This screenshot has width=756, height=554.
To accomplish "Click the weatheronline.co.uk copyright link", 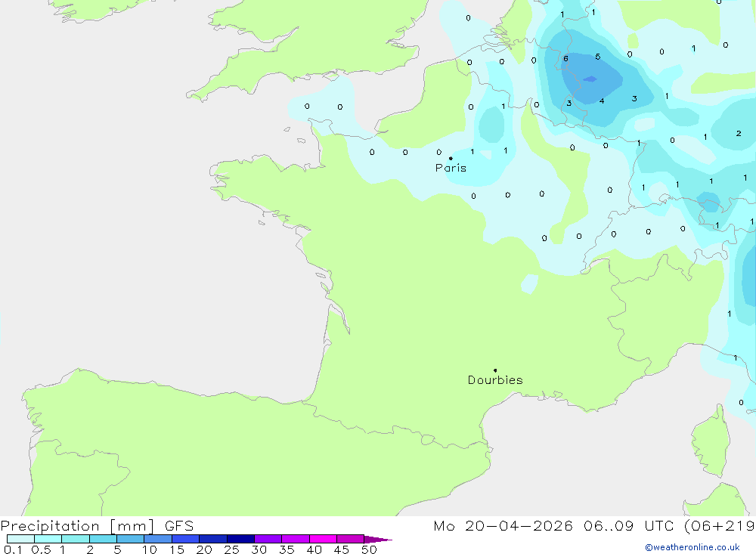I will [x=692, y=547].
